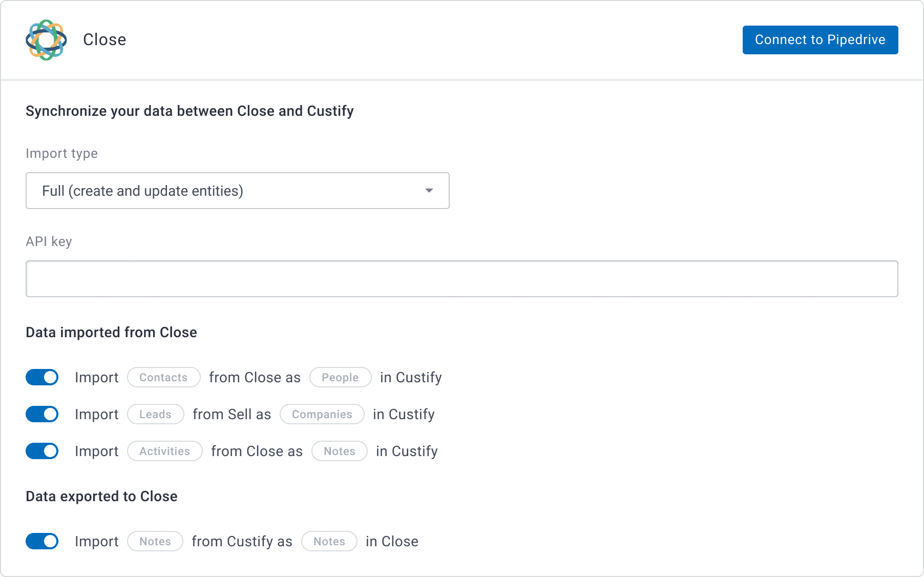The image size is (924, 577).
Task: Click the 'Data imported from Close' heading
Action: [x=111, y=332]
